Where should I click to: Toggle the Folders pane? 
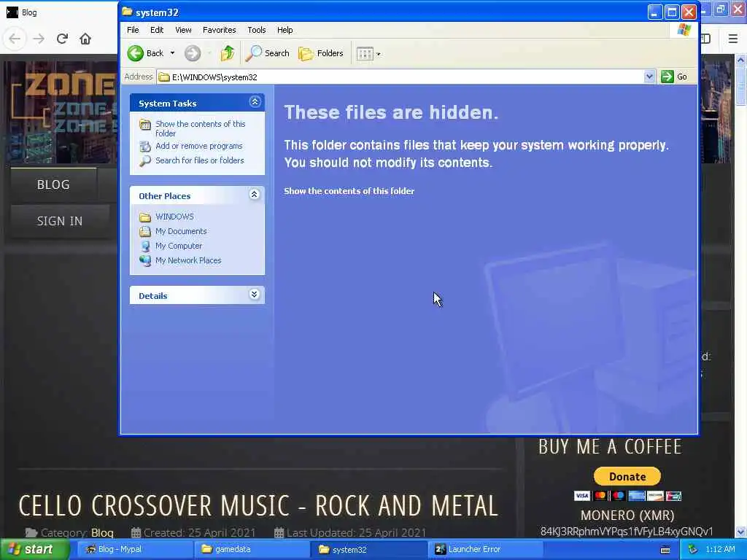click(321, 53)
